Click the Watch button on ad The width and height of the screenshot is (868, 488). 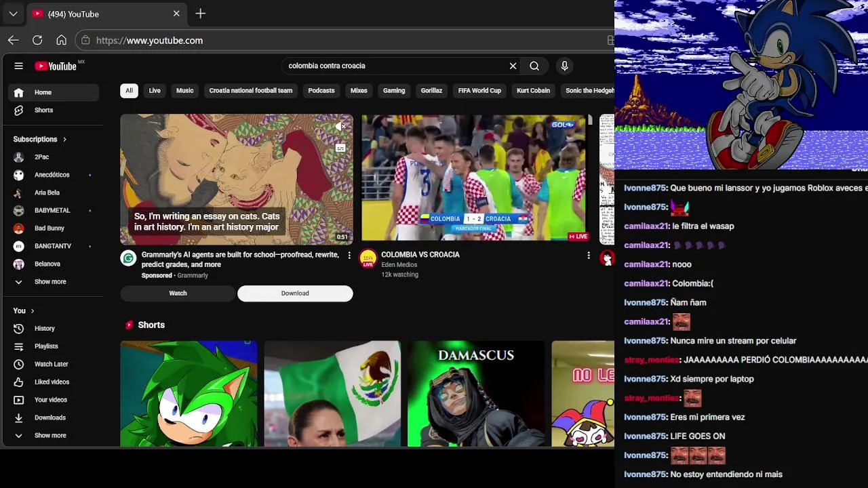click(178, 293)
